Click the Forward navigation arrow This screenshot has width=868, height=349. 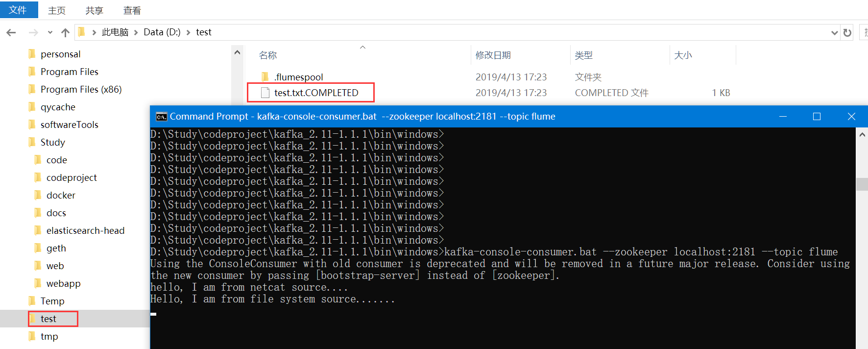click(33, 32)
